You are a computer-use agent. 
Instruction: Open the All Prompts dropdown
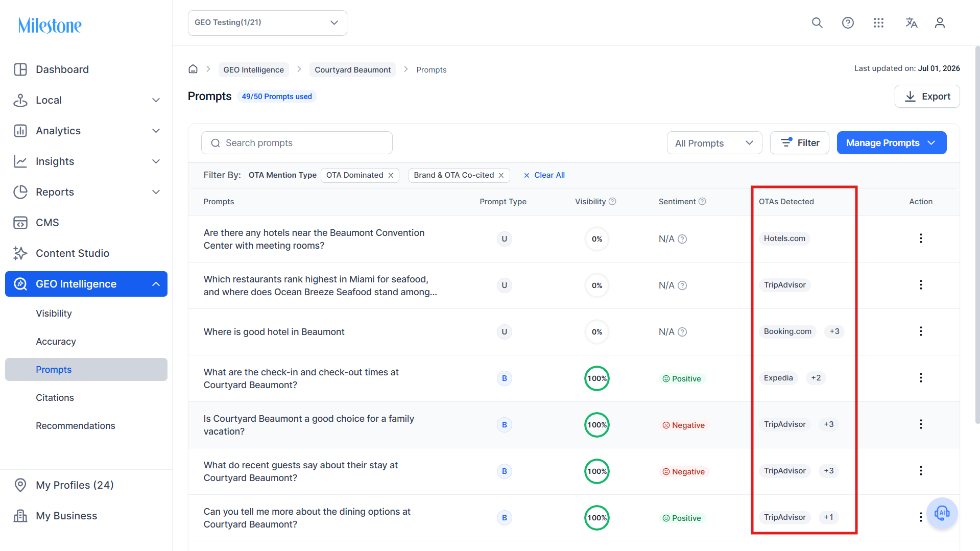coord(714,143)
